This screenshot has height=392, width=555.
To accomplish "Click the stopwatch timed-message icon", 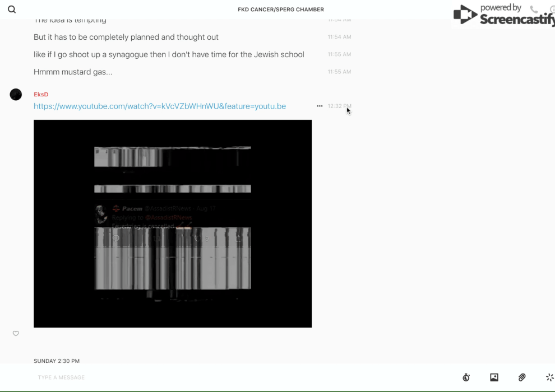I will point(466,377).
